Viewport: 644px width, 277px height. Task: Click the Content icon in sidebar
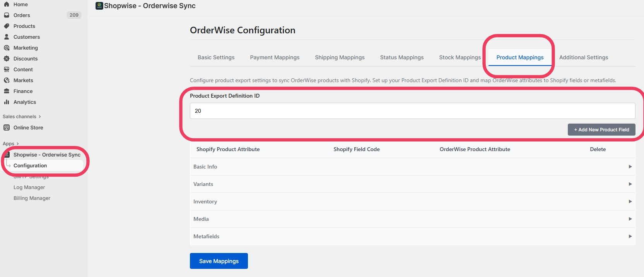tap(7, 69)
